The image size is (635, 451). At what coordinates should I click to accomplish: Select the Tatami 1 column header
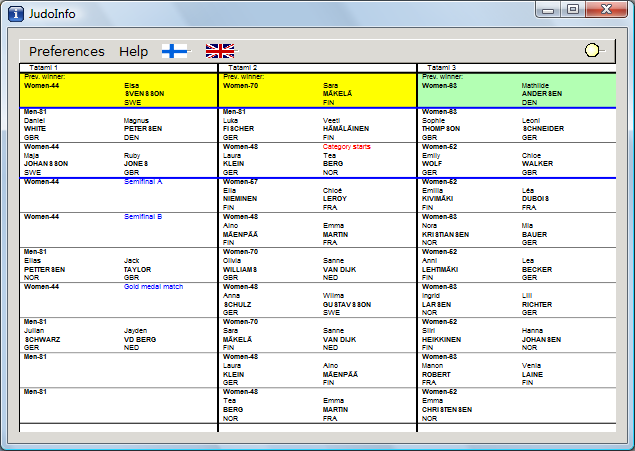pos(44,68)
